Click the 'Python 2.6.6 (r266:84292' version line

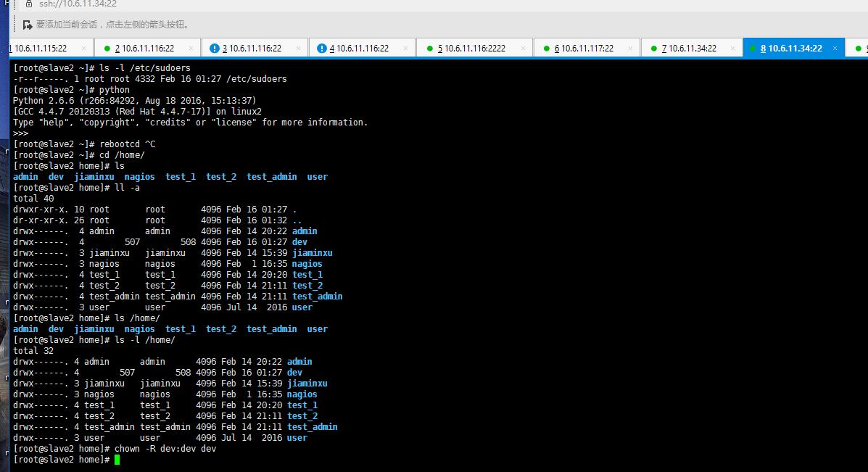point(135,101)
